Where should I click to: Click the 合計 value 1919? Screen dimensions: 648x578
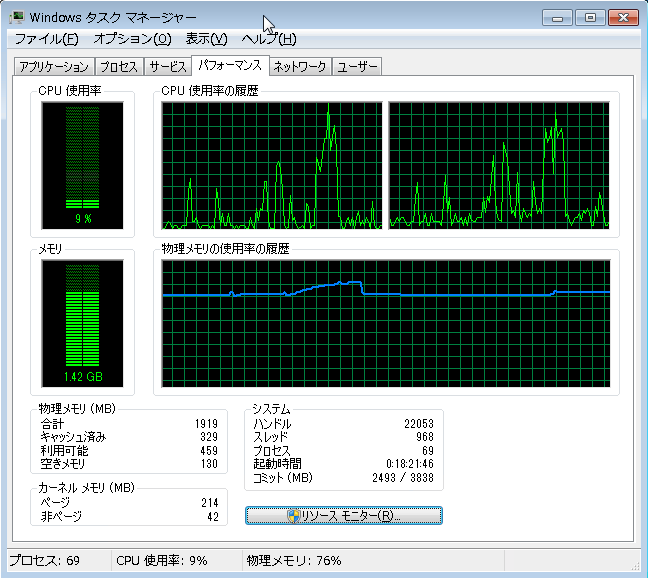[x=206, y=424]
